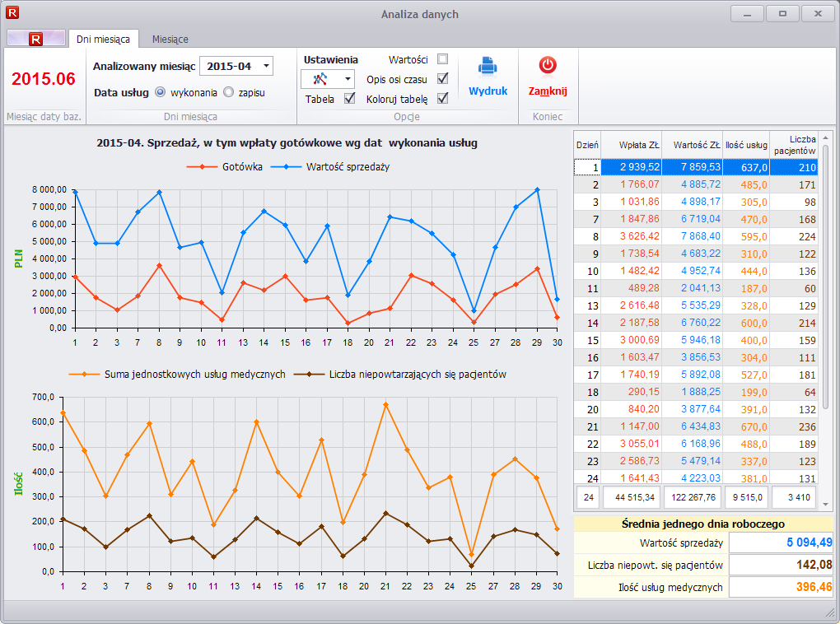The image size is (840, 624).
Task: Open the Ustawienia settings dropdown arrow
Action: point(348,79)
